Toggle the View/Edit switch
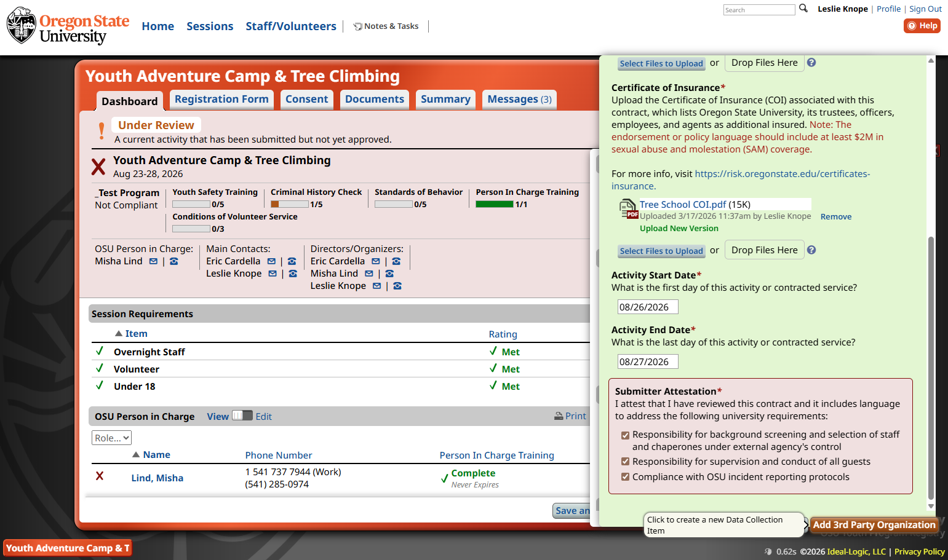The height and width of the screenshot is (560, 948). pyautogui.click(x=242, y=416)
